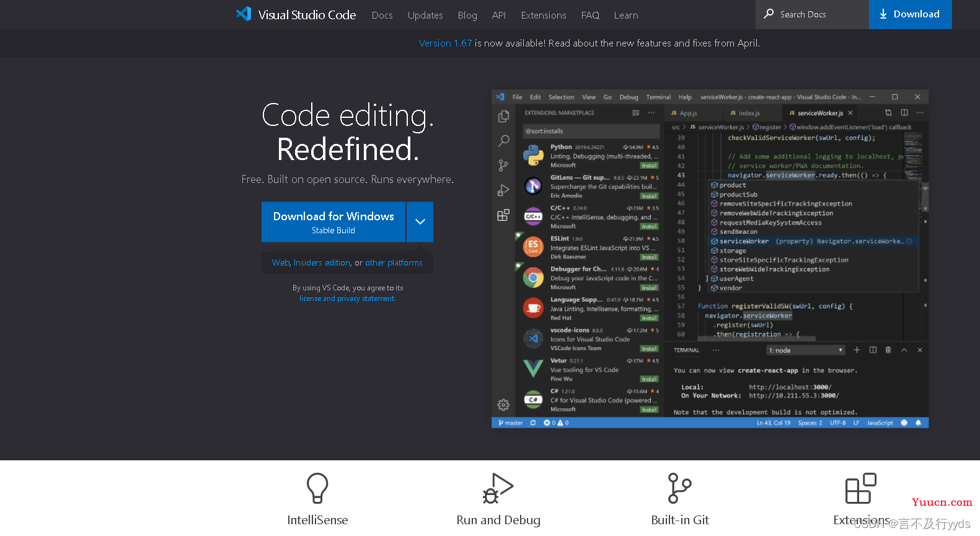Select Extensions icon in editor screenshot activity bar
The image size is (980, 536).
pyautogui.click(x=503, y=215)
